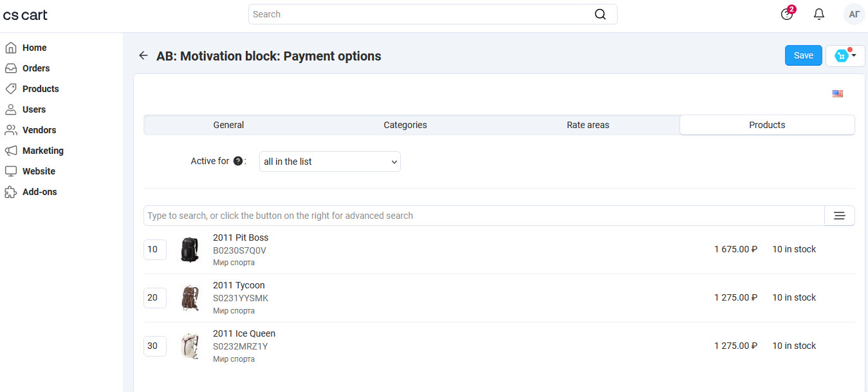
Task: Click the back arrow beside page title
Action: pyautogui.click(x=143, y=56)
